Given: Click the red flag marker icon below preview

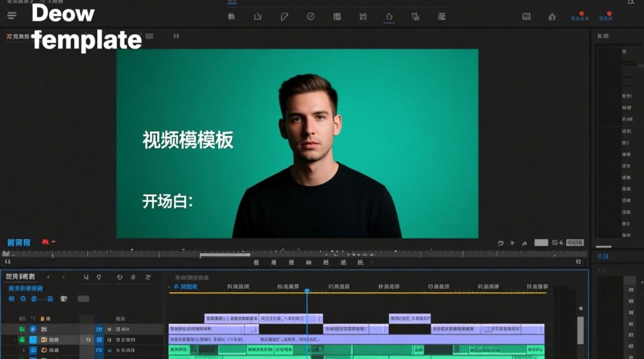Looking at the screenshot, I should tap(46, 242).
